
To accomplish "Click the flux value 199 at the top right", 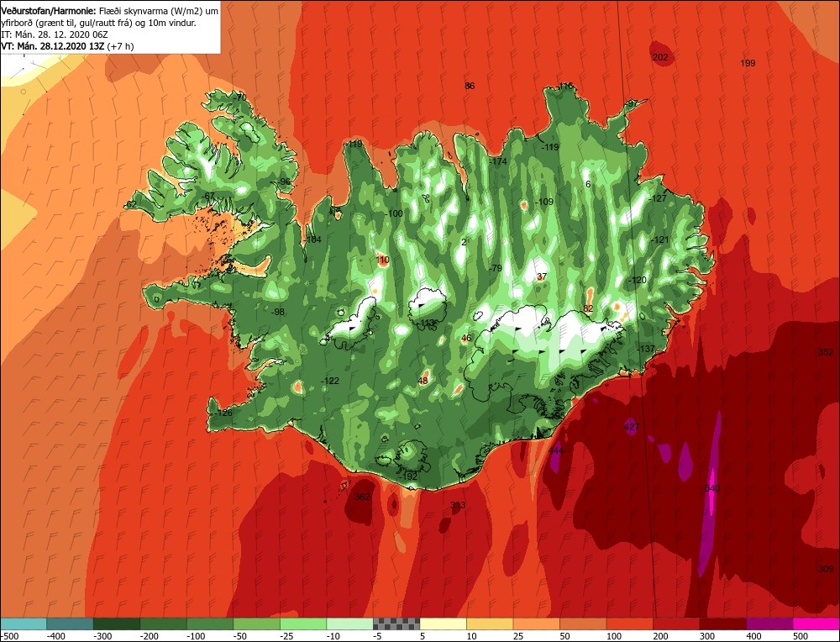I will pyautogui.click(x=748, y=63).
